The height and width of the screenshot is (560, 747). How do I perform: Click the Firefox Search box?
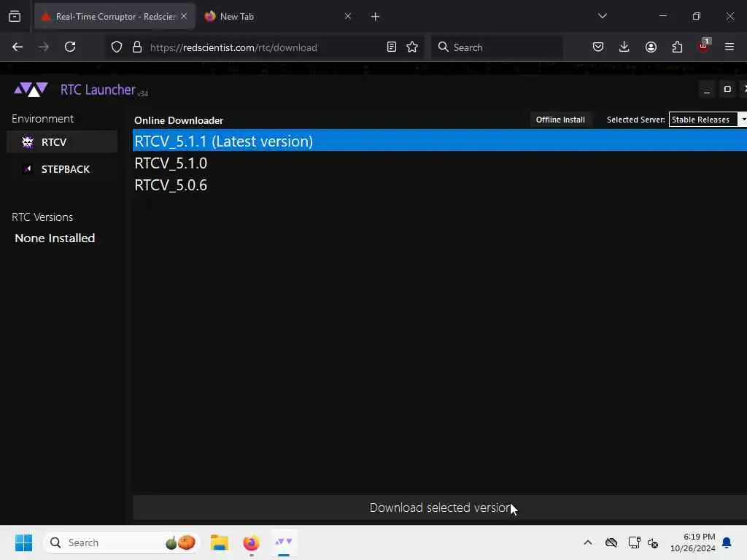(497, 47)
